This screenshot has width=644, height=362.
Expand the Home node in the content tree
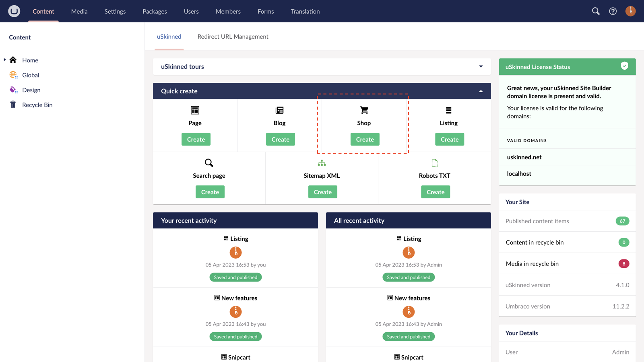(x=4, y=60)
